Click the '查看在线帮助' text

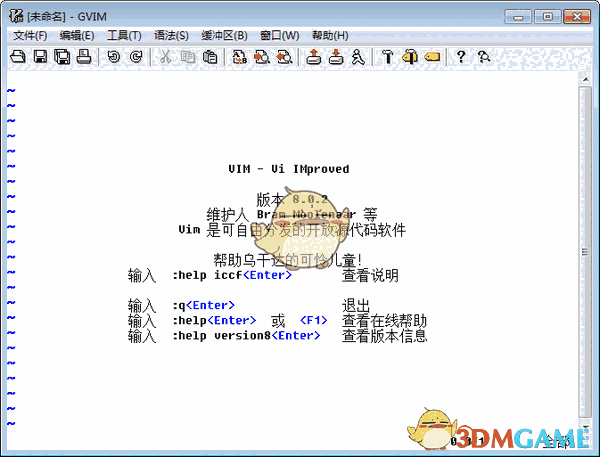pos(384,320)
